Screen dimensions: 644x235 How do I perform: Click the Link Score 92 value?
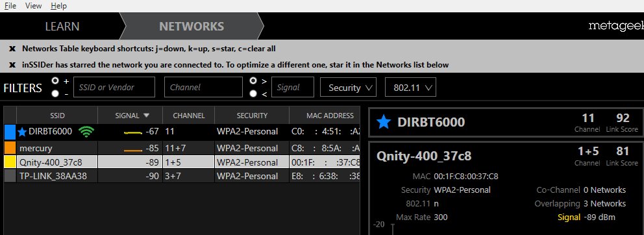623,118
